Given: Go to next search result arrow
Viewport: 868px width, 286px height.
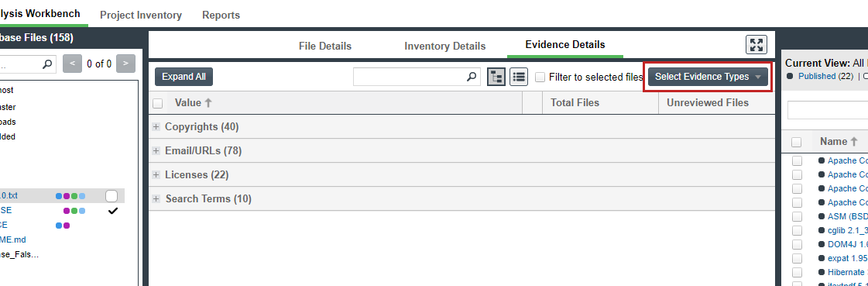Looking at the screenshot, I should (x=125, y=64).
